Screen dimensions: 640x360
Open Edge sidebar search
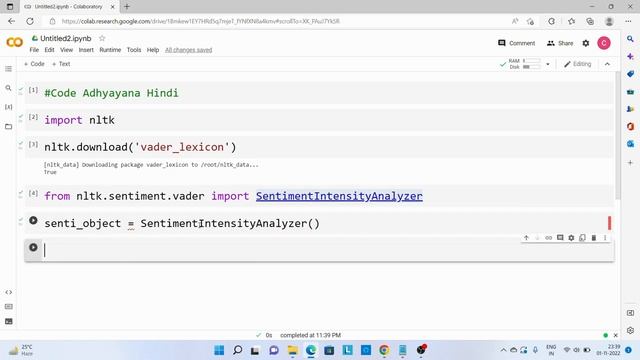[630, 39]
